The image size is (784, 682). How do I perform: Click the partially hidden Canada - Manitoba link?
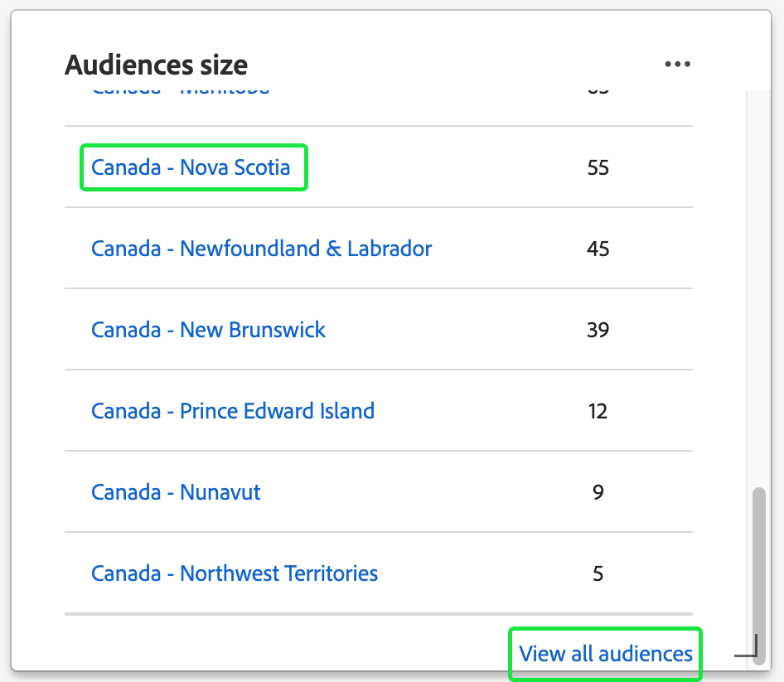181,91
